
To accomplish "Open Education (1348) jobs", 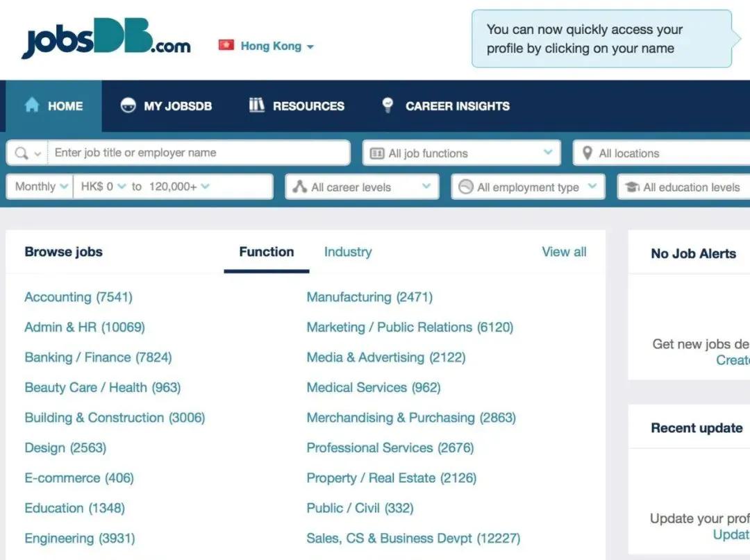I will (74, 508).
